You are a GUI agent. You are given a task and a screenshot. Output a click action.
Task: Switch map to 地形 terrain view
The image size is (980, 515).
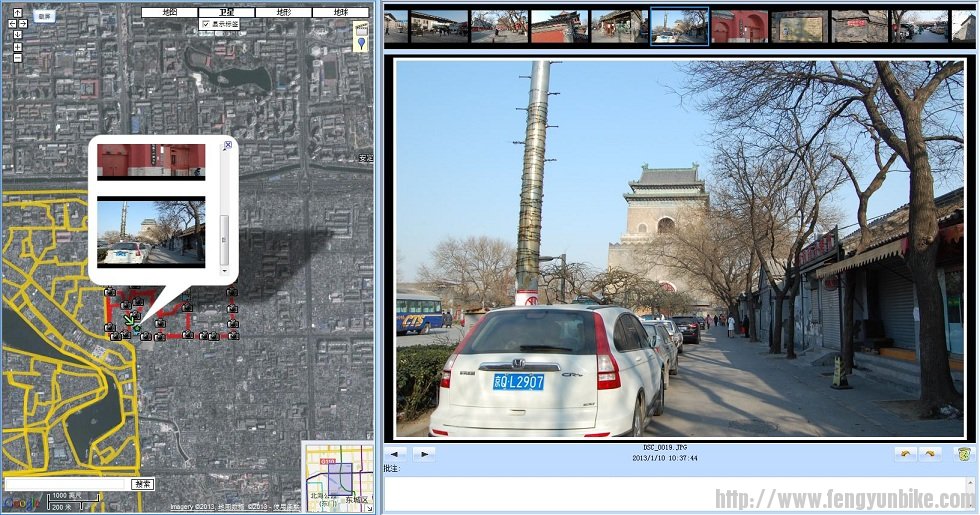click(x=283, y=13)
